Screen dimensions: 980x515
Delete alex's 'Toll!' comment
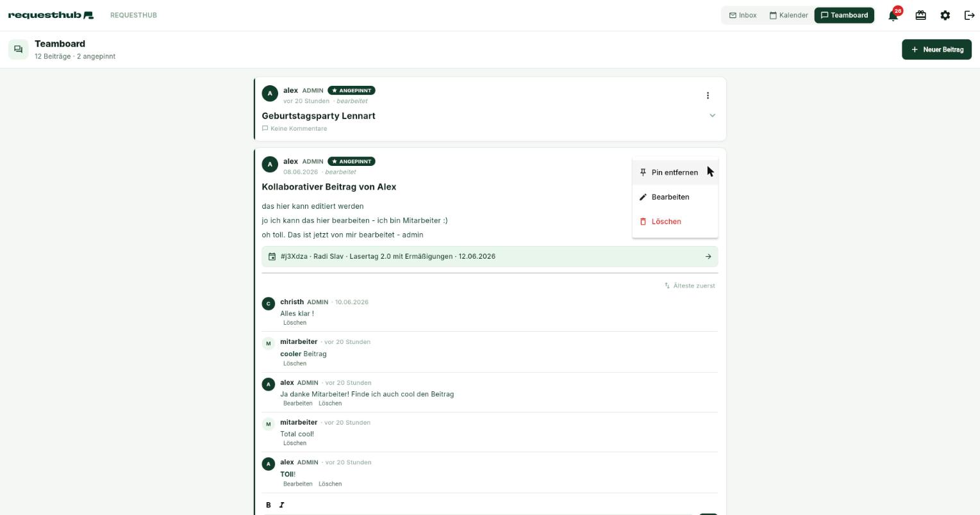pos(330,484)
